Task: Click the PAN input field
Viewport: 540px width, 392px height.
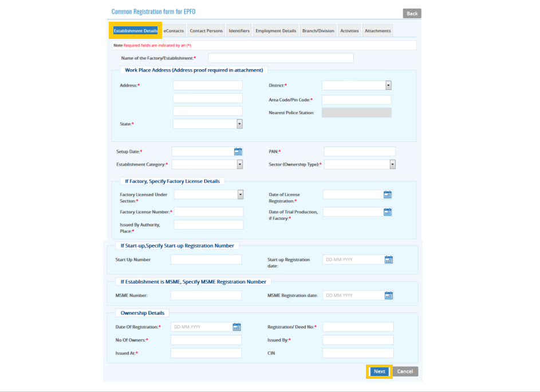Action: click(x=360, y=152)
